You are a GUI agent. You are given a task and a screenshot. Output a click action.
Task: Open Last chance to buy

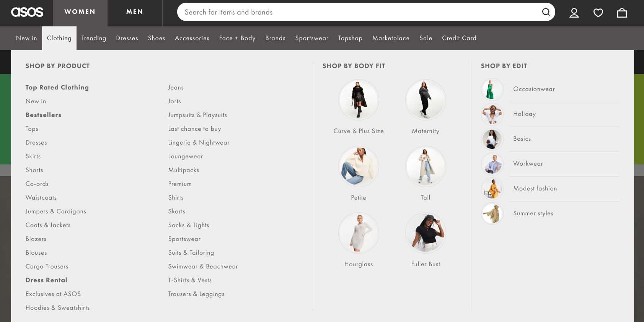(x=195, y=129)
